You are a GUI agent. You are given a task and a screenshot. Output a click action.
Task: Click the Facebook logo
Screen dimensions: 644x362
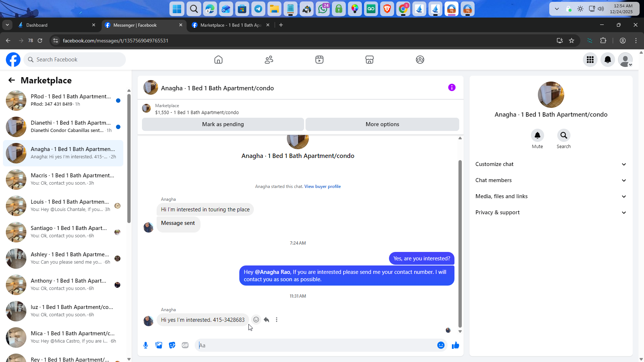(13, 60)
